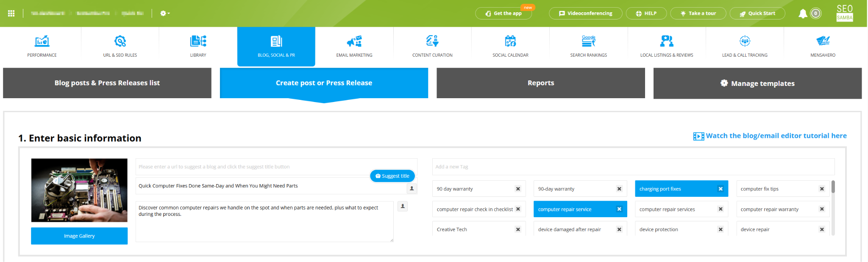
Task: Select the Blog, Social & PR section
Action: click(x=276, y=47)
